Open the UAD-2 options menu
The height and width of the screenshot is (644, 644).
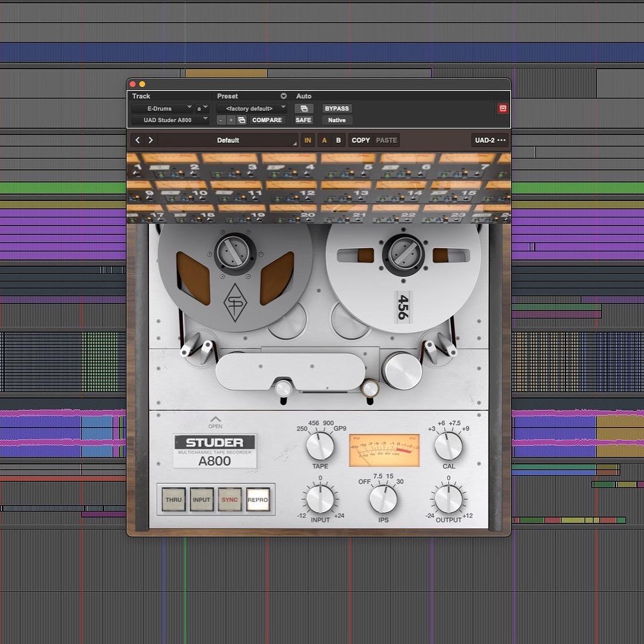[490, 140]
